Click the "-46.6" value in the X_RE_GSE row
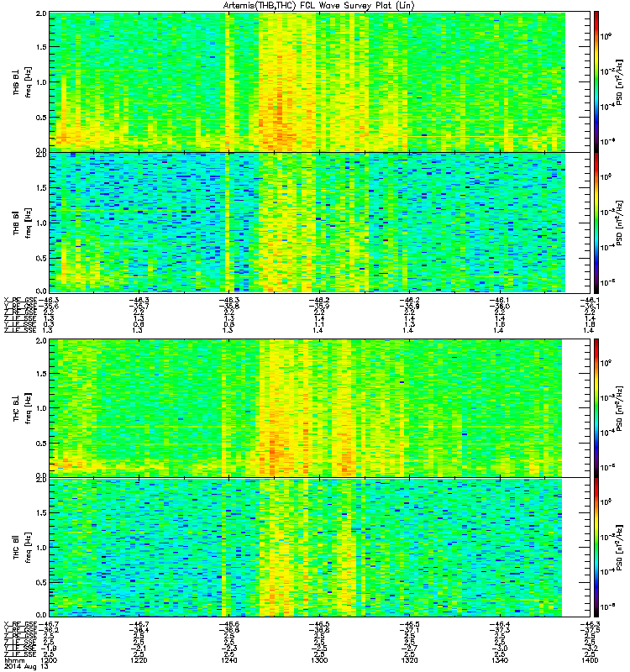Image resolution: width=630 pixels, height=672 pixels. click(x=228, y=624)
